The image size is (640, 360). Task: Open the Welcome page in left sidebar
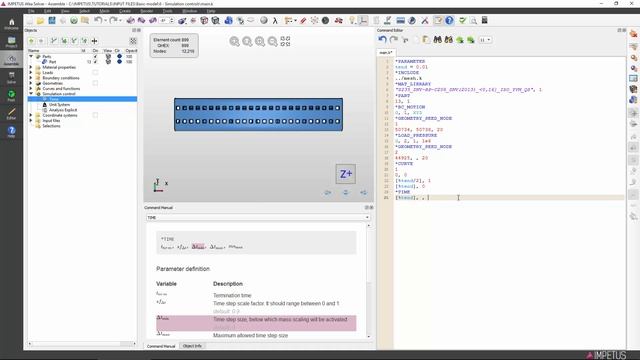(x=11, y=24)
